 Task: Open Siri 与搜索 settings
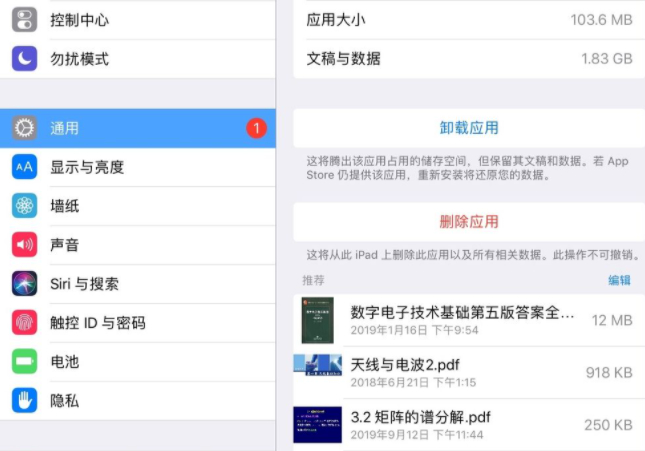click(x=138, y=284)
